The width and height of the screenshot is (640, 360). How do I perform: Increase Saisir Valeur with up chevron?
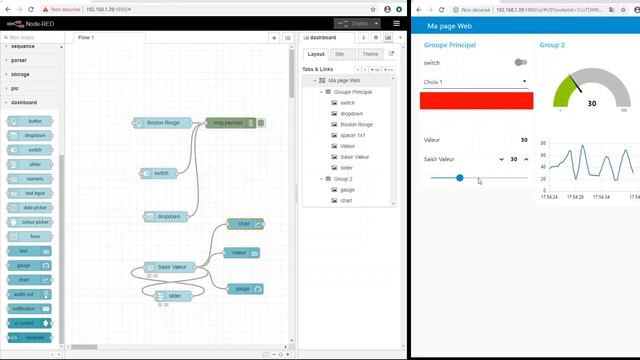click(x=526, y=159)
